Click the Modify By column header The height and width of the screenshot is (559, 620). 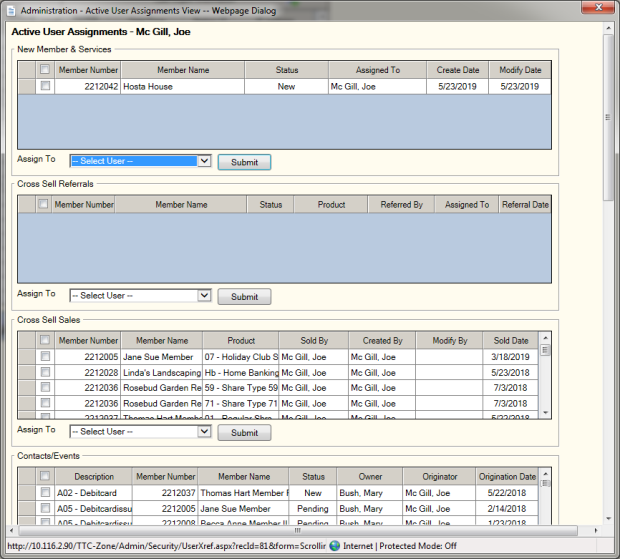pos(450,340)
